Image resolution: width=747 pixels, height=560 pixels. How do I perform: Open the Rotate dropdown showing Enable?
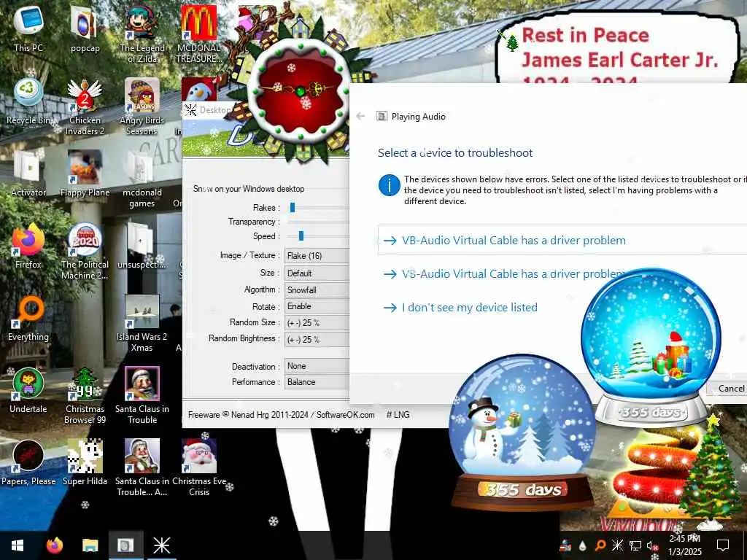point(317,306)
